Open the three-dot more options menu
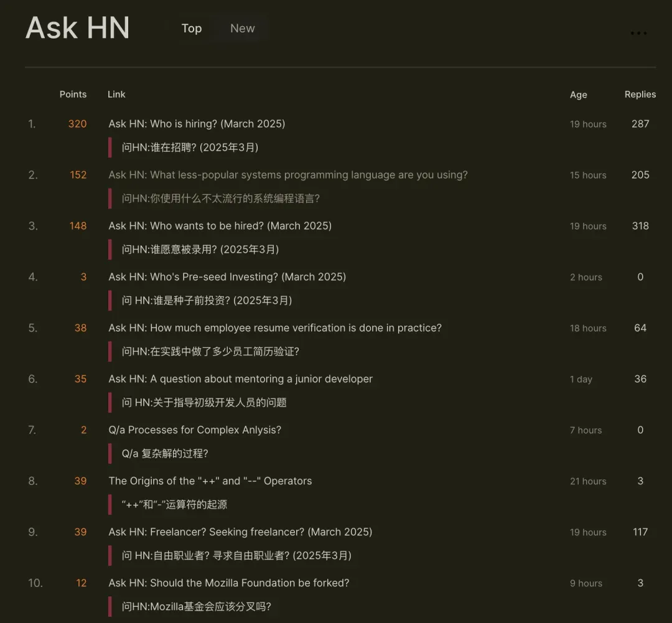The width and height of the screenshot is (672, 623). (x=638, y=34)
